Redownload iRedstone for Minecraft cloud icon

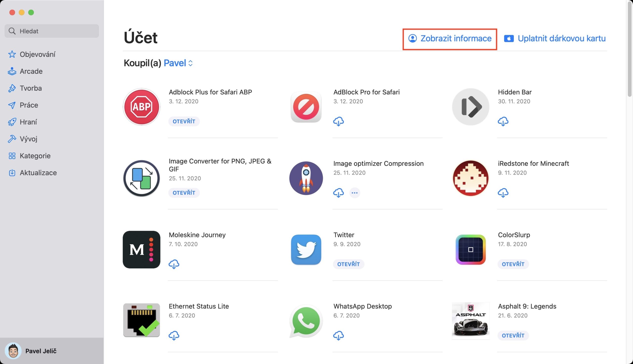click(503, 193)
